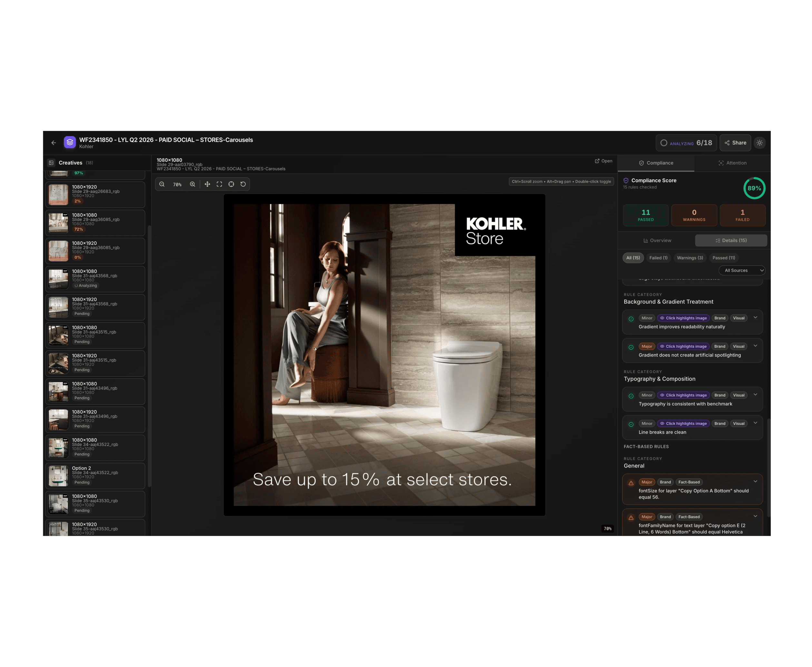
Task: Click the check icon for 'Line breaks are clean'
Action: [x=631, y=425]
